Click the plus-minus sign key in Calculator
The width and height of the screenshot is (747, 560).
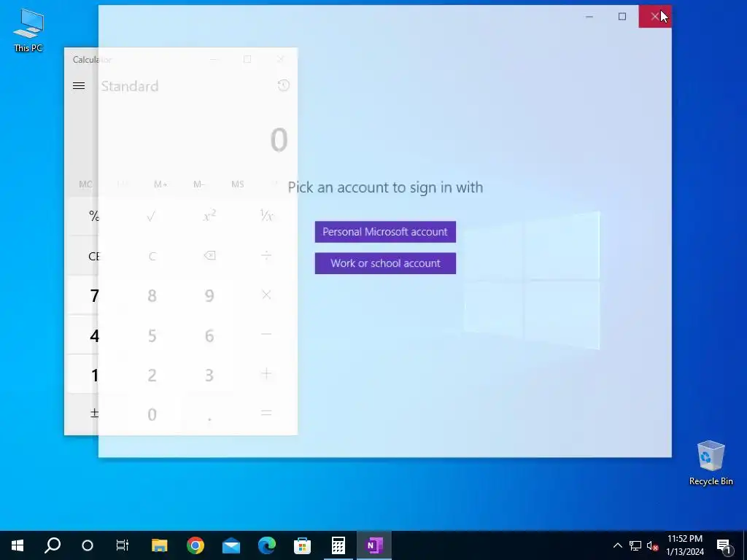coord(94,414)
